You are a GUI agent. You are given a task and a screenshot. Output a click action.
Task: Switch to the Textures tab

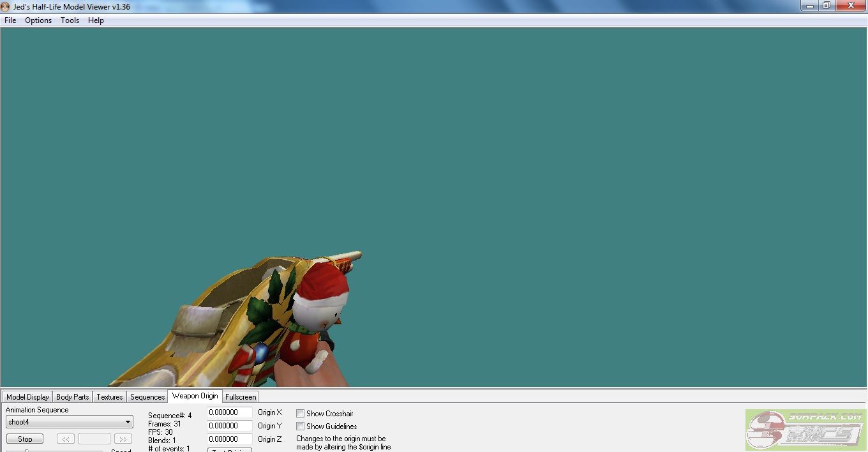coord(109,397)
